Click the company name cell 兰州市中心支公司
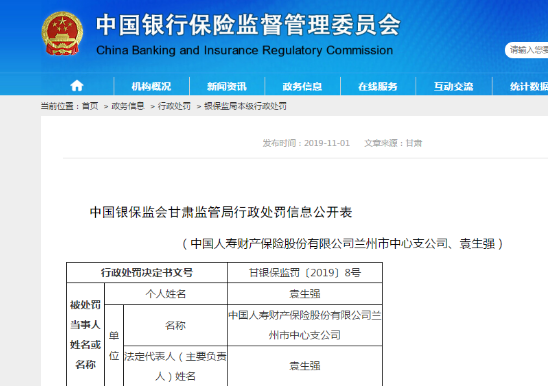This screenshot has width=552, height=386. tap(305, 325)
